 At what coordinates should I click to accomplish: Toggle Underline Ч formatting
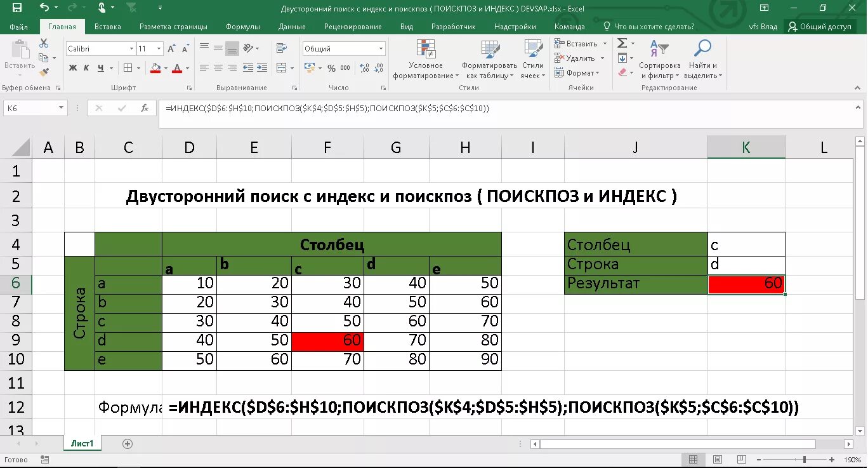[x=100, y=68]
